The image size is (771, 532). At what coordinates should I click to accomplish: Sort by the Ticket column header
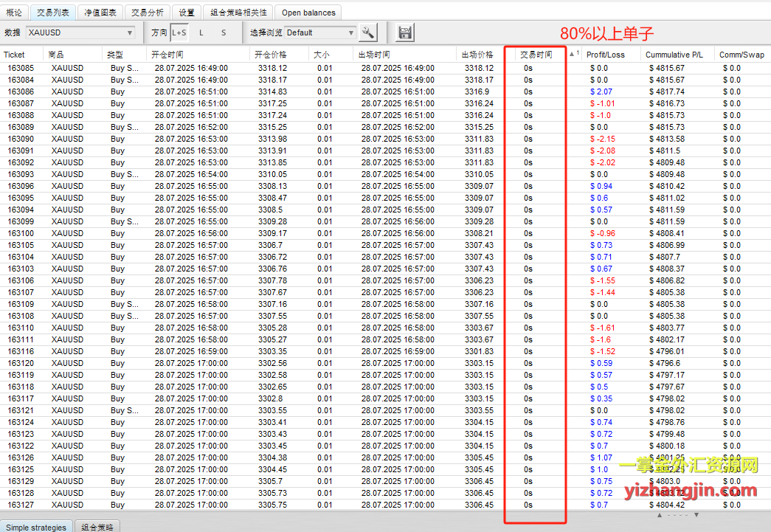(x=14, y=55)
